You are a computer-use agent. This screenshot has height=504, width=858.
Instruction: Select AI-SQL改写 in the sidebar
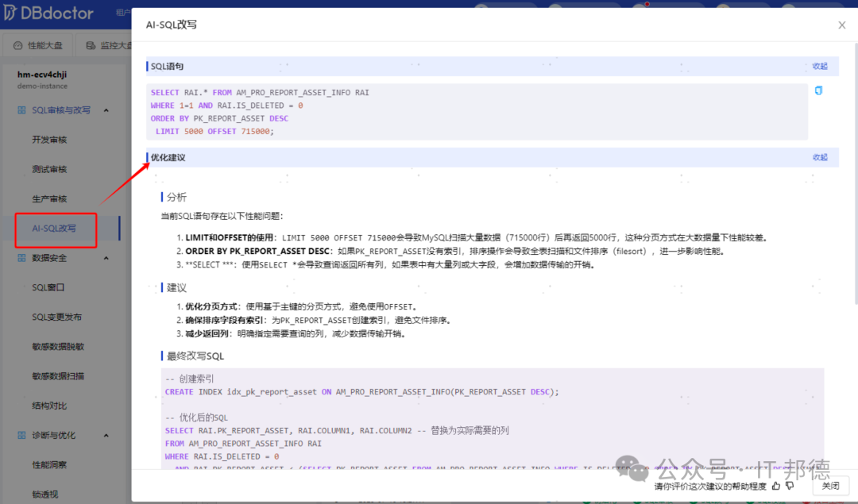click(x=54, y=229)
